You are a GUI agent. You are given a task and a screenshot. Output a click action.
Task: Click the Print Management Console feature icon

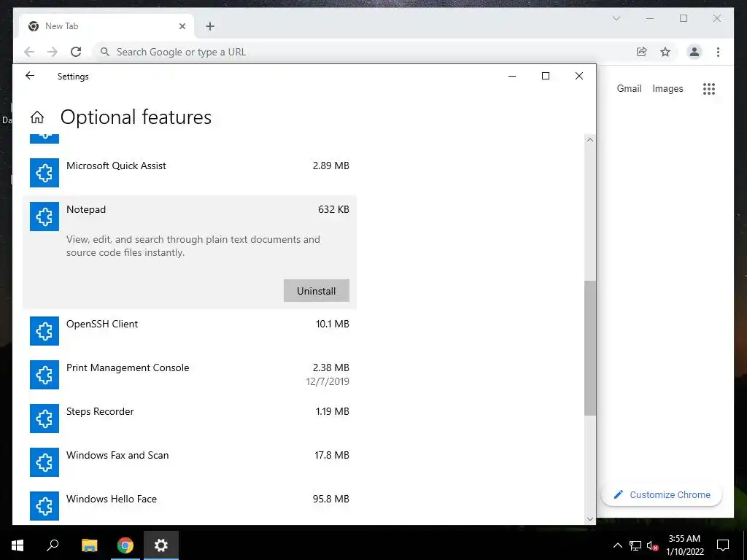point(44,375)
